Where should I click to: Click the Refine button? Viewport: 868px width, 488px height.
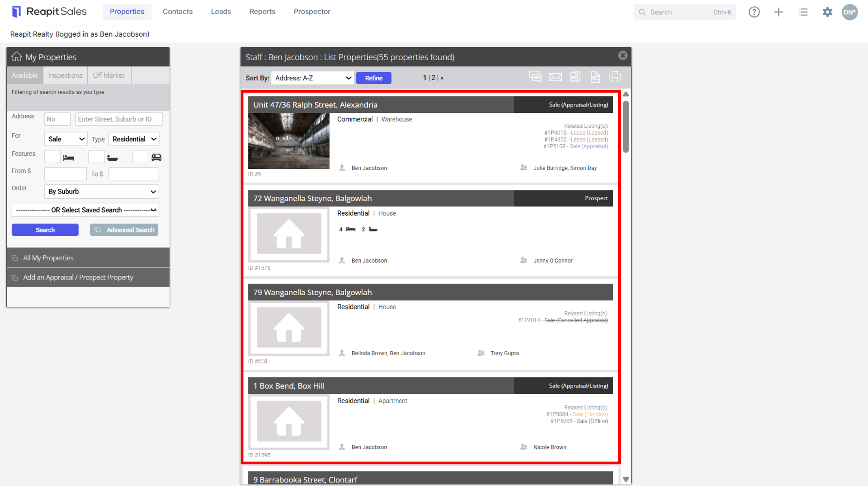coord(374,78)
